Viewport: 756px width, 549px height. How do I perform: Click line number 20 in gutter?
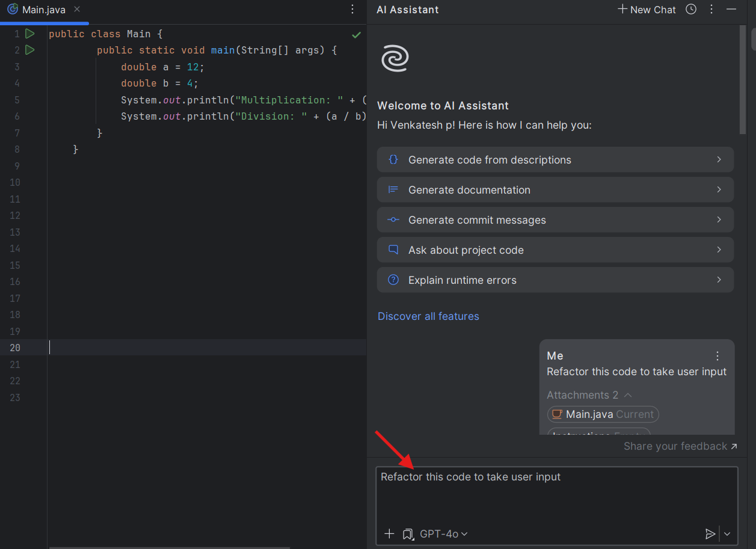pos(15,348)
